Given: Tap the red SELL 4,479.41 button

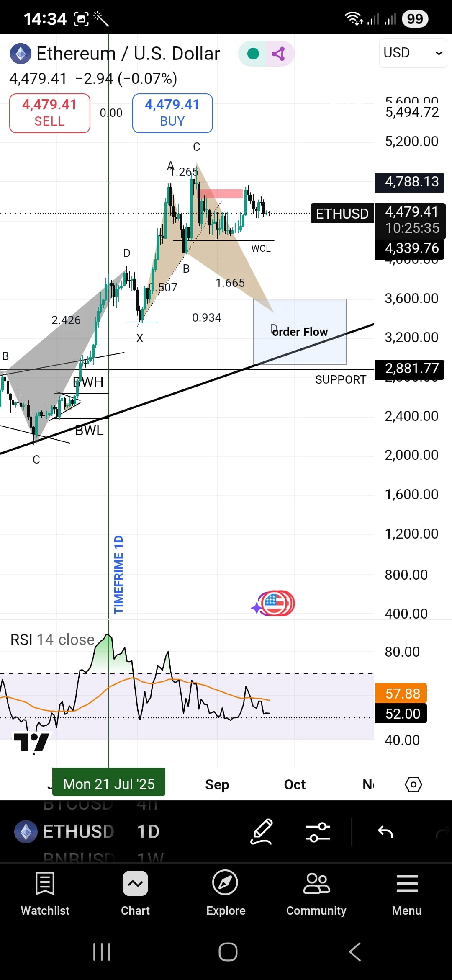Looking at the screenshot, I should [50, 113].
